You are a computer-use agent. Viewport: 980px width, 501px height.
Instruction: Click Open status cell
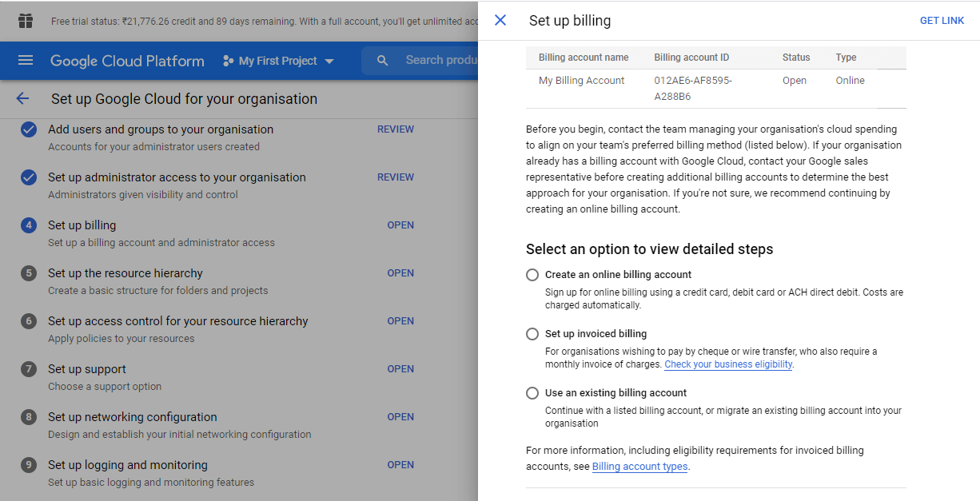(795, 81)
